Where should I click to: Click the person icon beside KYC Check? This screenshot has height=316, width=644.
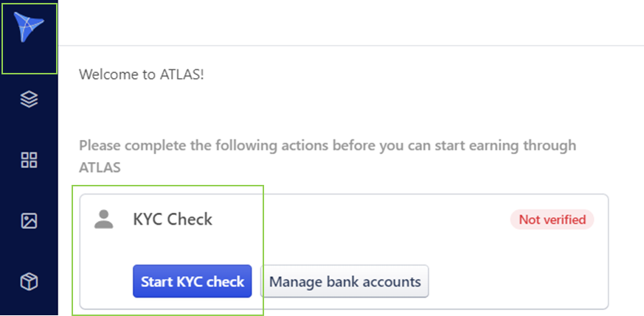(x=105, y=219)
